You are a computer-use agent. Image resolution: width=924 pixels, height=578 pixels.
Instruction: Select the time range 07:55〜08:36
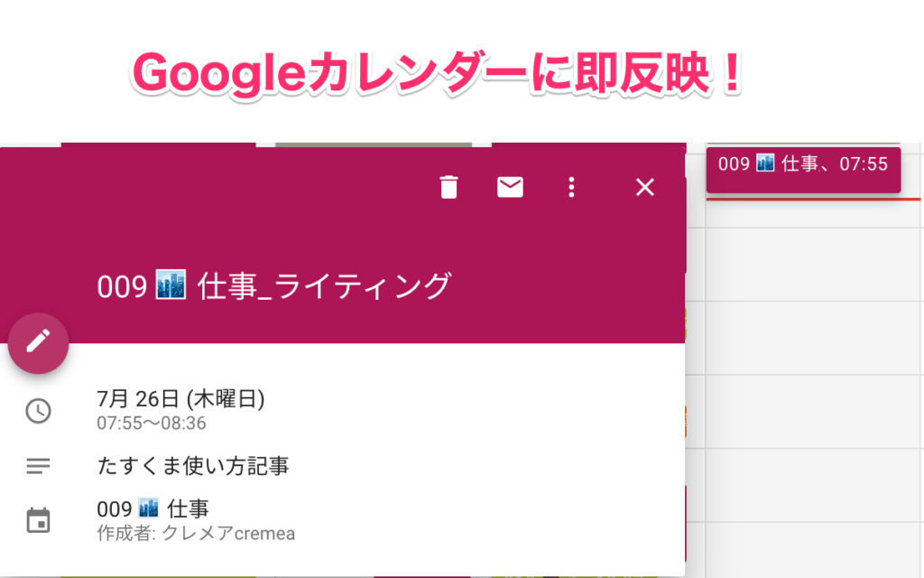coord(152,423)
